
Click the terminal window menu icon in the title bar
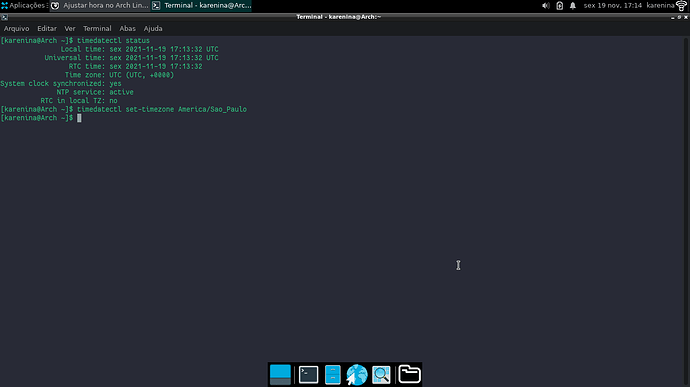pos(4,17)
